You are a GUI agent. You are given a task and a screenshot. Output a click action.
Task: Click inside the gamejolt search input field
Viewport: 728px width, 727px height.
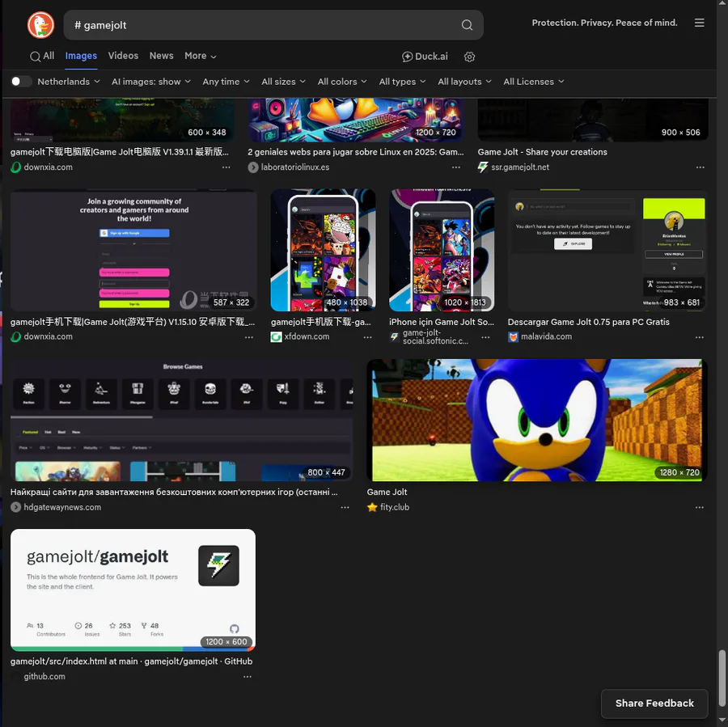265,25
